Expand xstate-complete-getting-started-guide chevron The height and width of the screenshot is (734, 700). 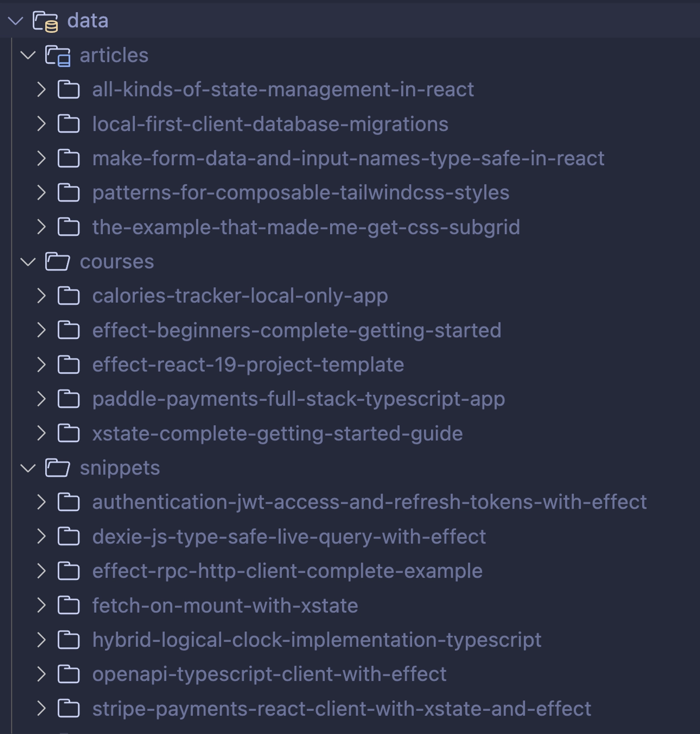coord(41,434)
